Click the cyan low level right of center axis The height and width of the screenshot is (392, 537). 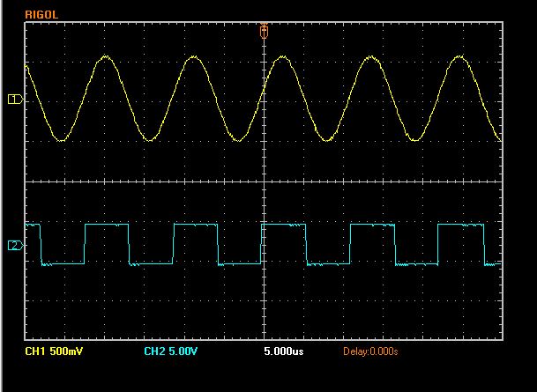[327, 263]
